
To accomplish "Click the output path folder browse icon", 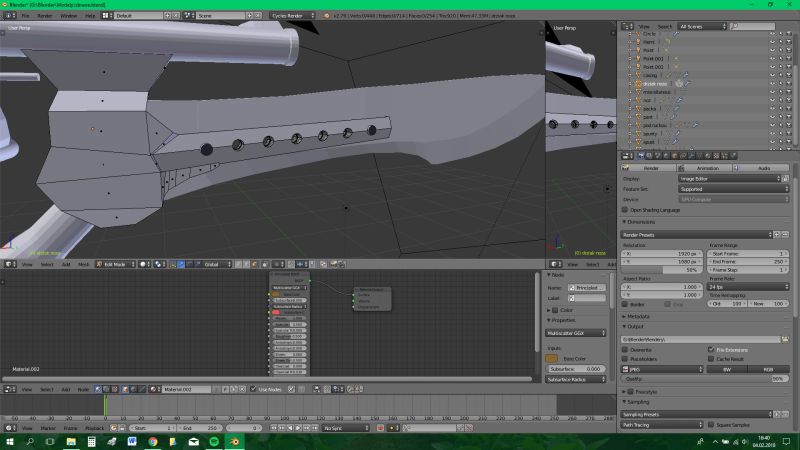I will 785,339.
